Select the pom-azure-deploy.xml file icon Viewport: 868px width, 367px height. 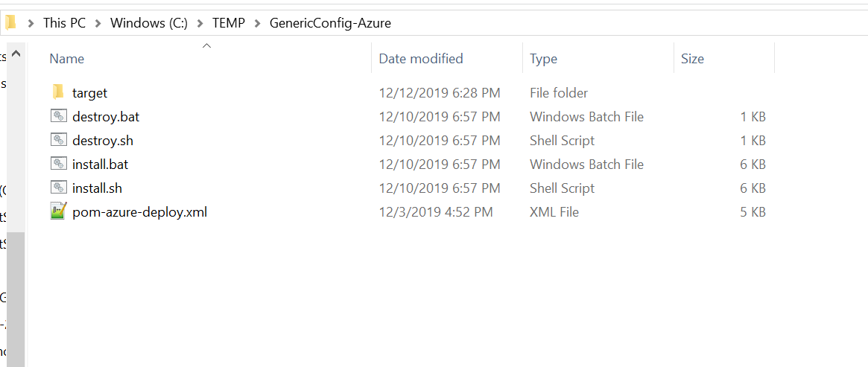59,211
